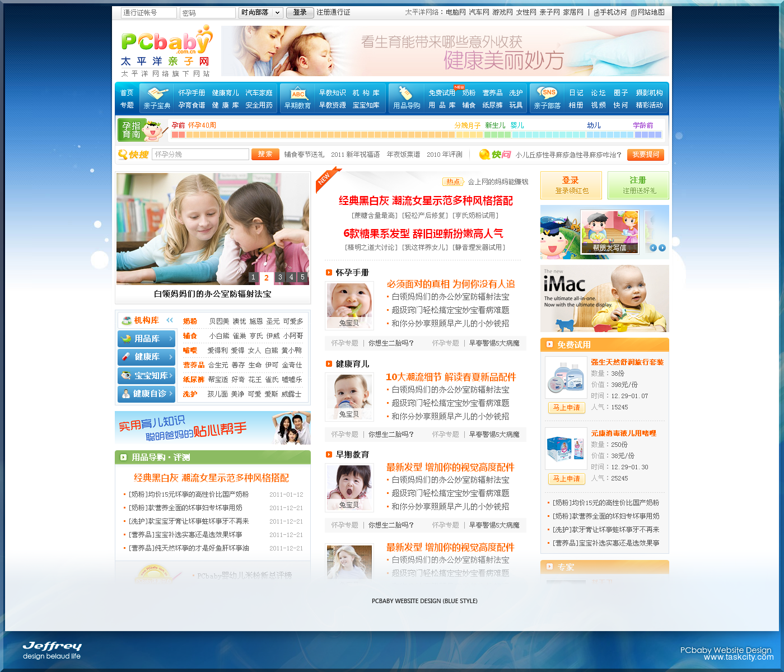This screenshot has width=784, height=672.
Task: Switch to slide 5 in carousel
Action: 302,277
